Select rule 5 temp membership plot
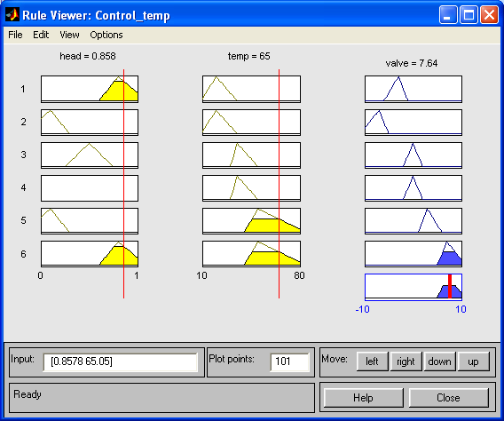 click(x=251, y=220)
